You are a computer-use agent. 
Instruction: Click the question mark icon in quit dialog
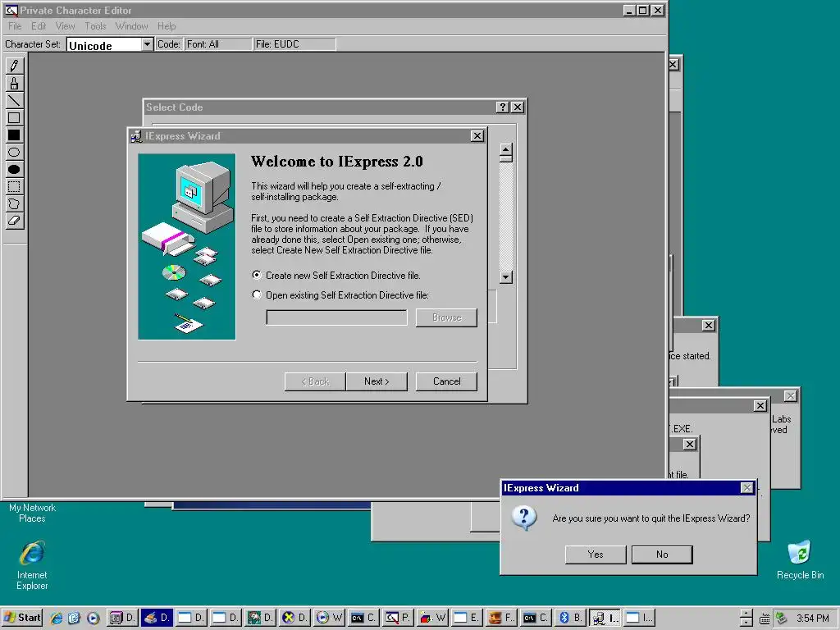(524, 518)
